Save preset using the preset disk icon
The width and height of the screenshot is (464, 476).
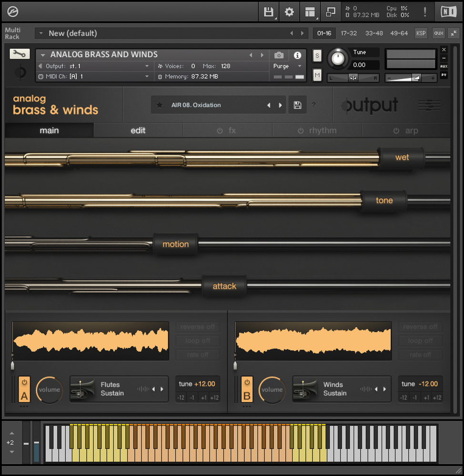[x=297, y=105]
